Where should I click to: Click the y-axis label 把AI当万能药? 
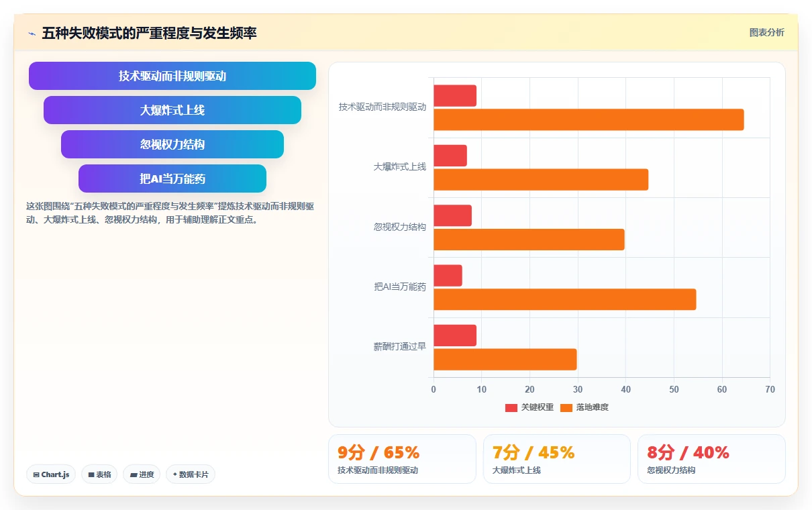400,287
